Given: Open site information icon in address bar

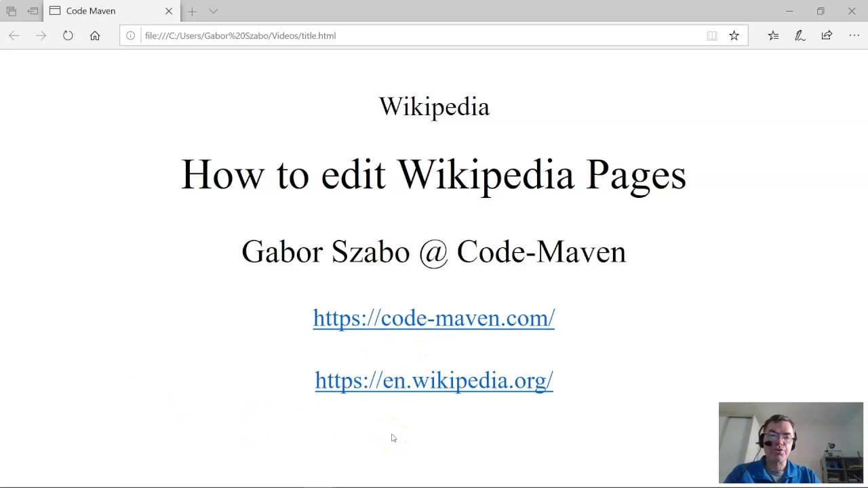Looking at the screenshot, I should pos(131,35).
